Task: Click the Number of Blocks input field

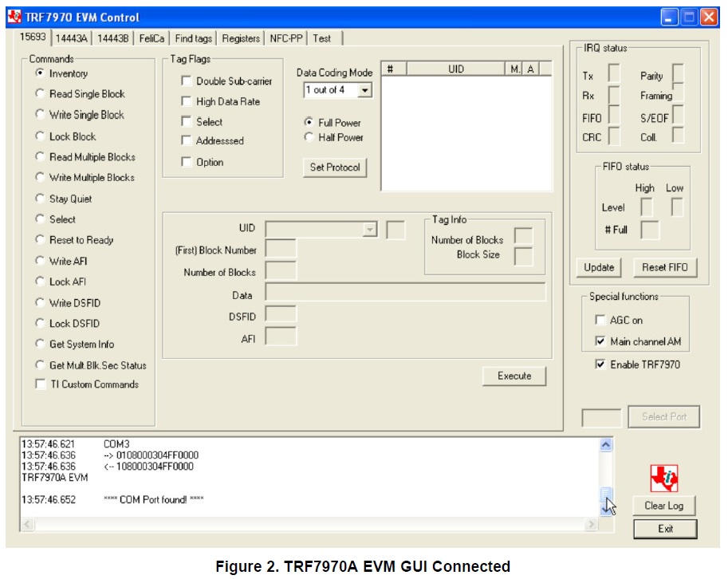Action: pos(281,270)
